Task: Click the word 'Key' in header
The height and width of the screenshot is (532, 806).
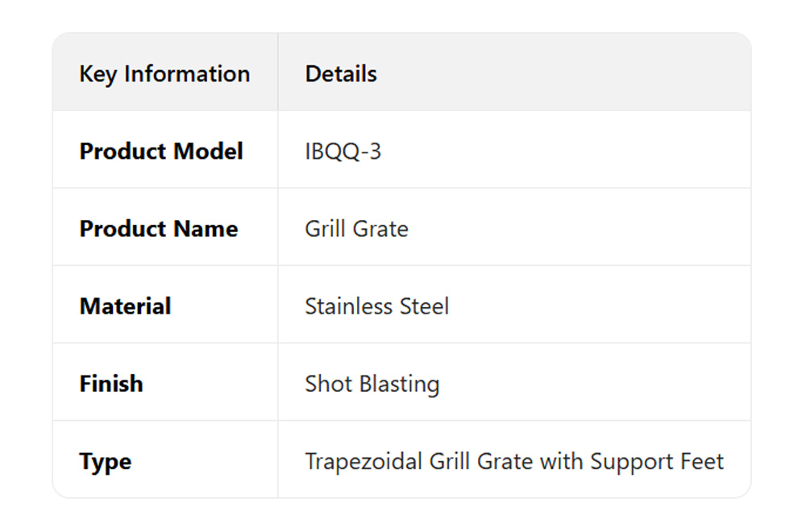Action: click(98, 73)
